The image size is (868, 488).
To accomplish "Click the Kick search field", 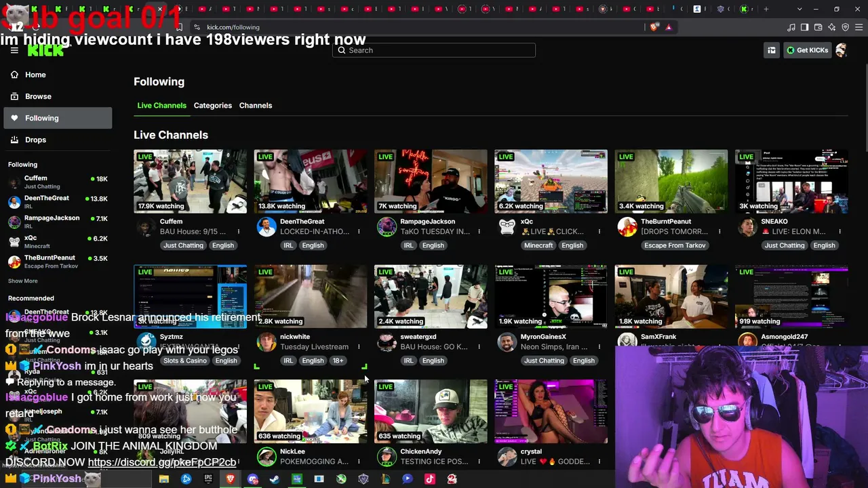I will click(434, 50).
